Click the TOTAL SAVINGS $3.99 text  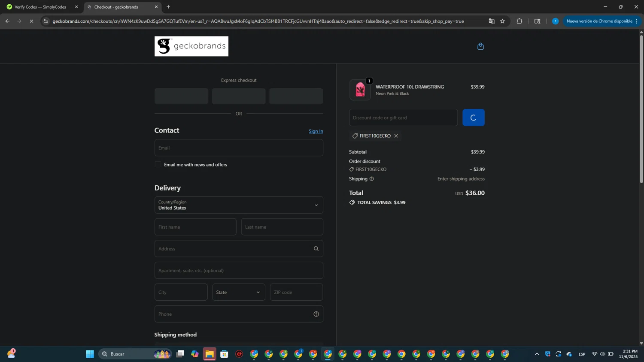[381, 202]
